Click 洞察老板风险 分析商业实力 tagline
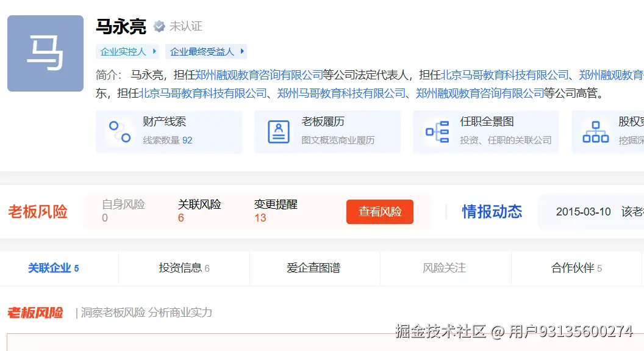 coord(146,313)
